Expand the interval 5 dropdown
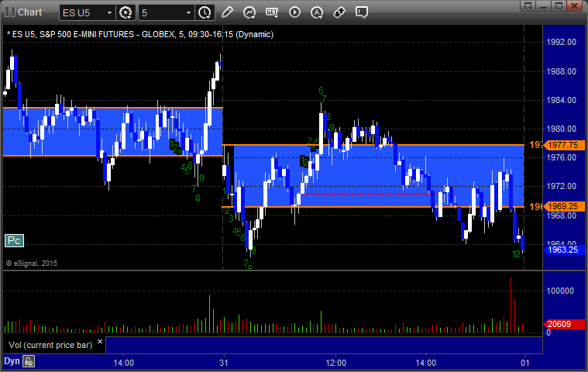Viewport: 588px width, 372px height. (188, 12)
